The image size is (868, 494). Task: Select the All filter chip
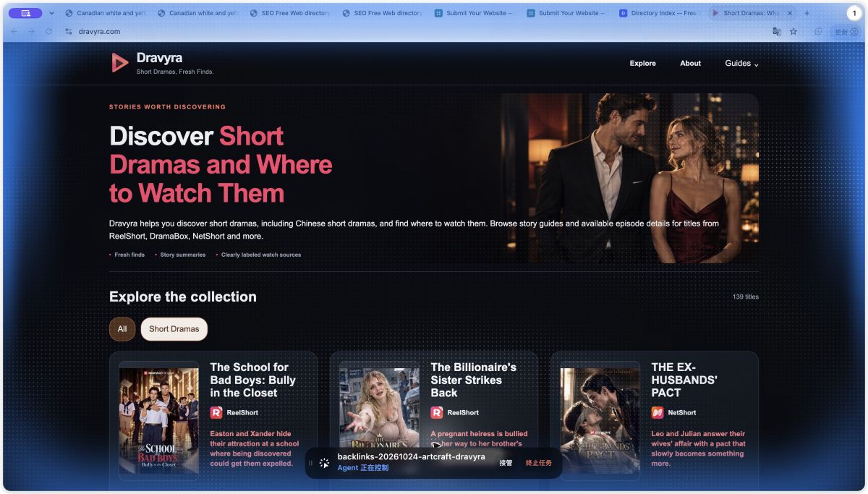point(122,329)
